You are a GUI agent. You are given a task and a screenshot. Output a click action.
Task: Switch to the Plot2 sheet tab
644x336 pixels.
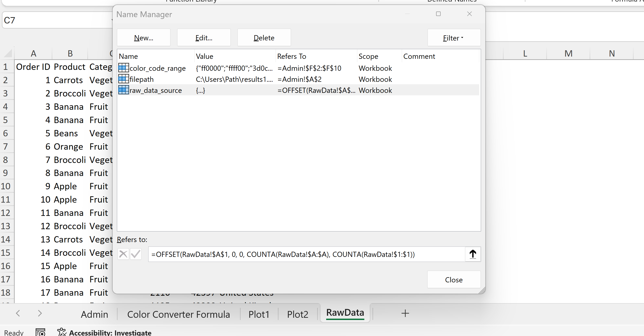click(298, 314)
